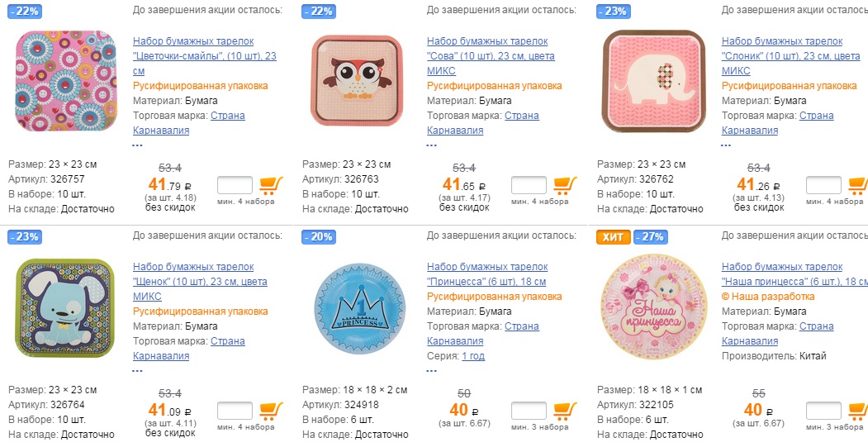Expand details dots under Цветочки-смайлы description
Viewport: 868px width, 447px height.
[137, 145]
